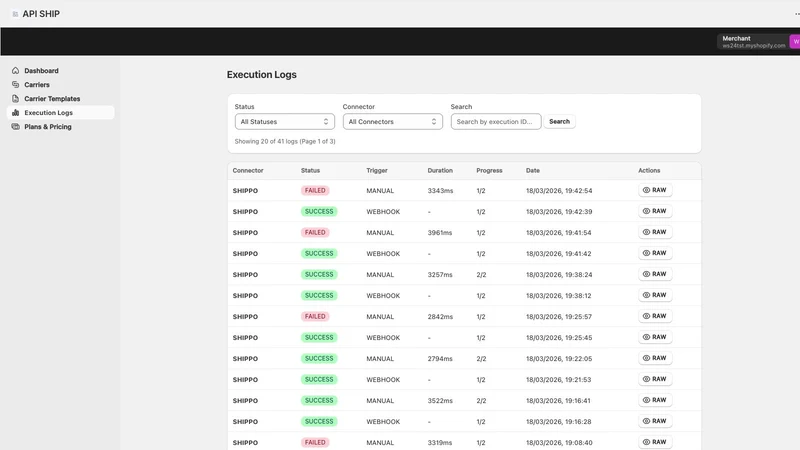Click SHIPPO connector on 19:16:28 row
Image resolution: width=800 pixels, height=450 pixels.
(x=245, y=421)
